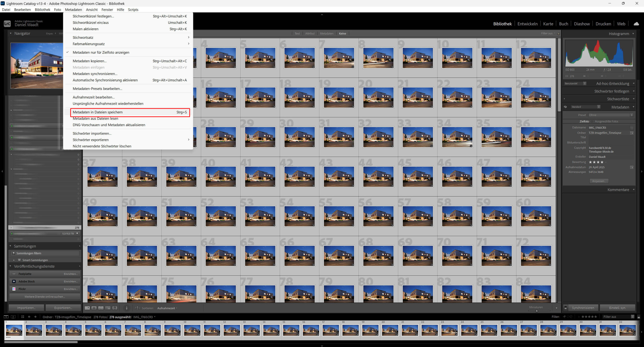Adjust the Miniaturen thumbnail size slider

click(x=537, y=311)
